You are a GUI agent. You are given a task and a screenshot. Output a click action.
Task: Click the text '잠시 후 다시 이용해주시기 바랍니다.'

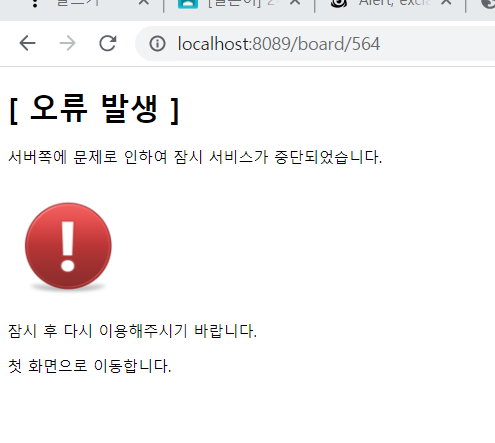pos(132,331)
